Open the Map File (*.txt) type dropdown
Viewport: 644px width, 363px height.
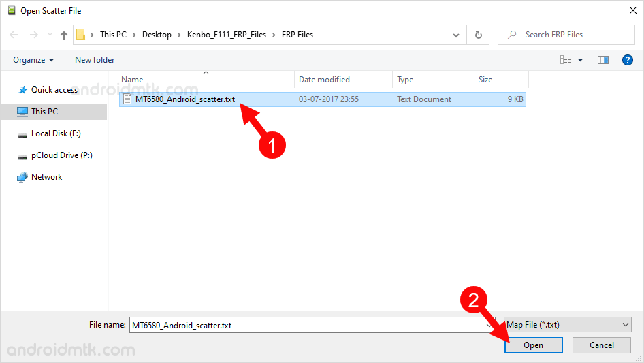567,326
